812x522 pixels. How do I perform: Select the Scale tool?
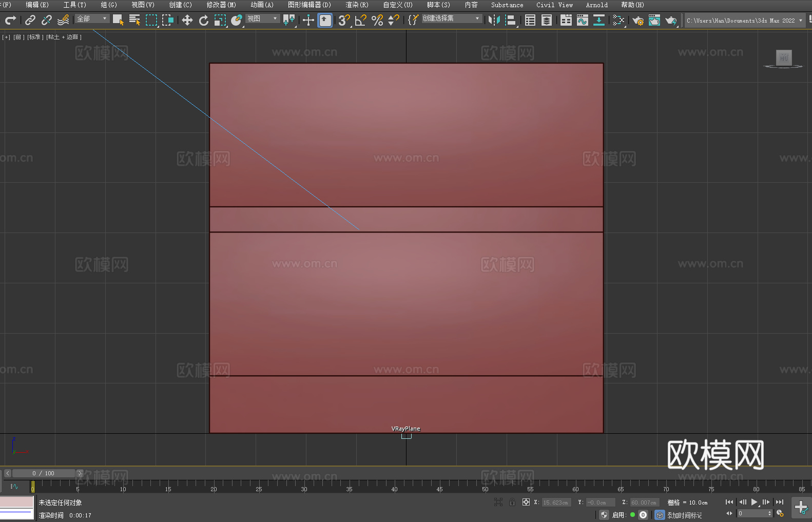[x=220, y=20]
